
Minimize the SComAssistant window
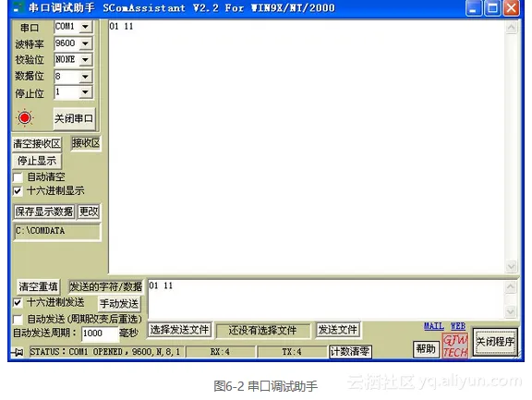coord(474,8)
